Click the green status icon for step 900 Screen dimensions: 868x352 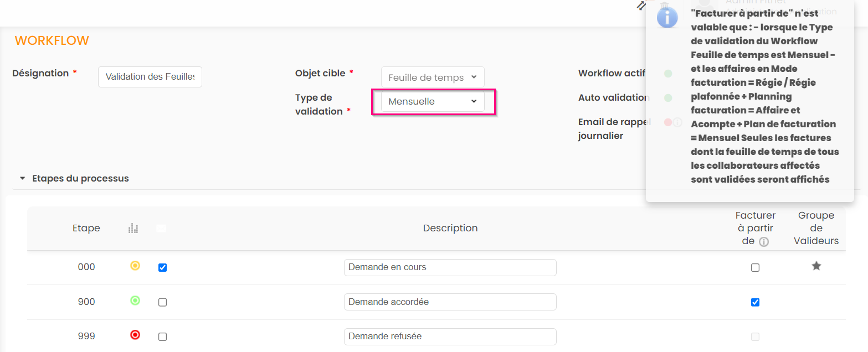pyautogui.click(x=135, y=301)
